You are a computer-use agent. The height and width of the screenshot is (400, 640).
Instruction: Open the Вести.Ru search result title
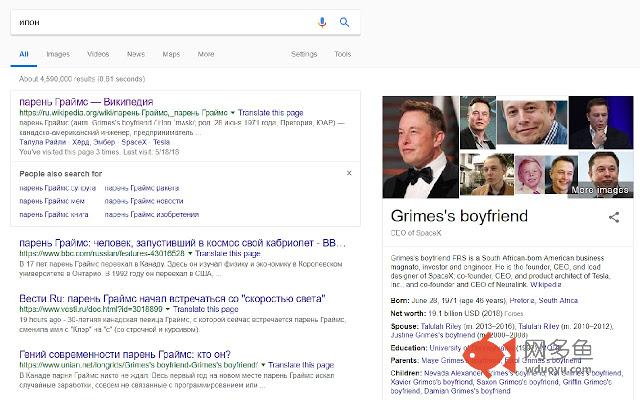click(172, 298)
